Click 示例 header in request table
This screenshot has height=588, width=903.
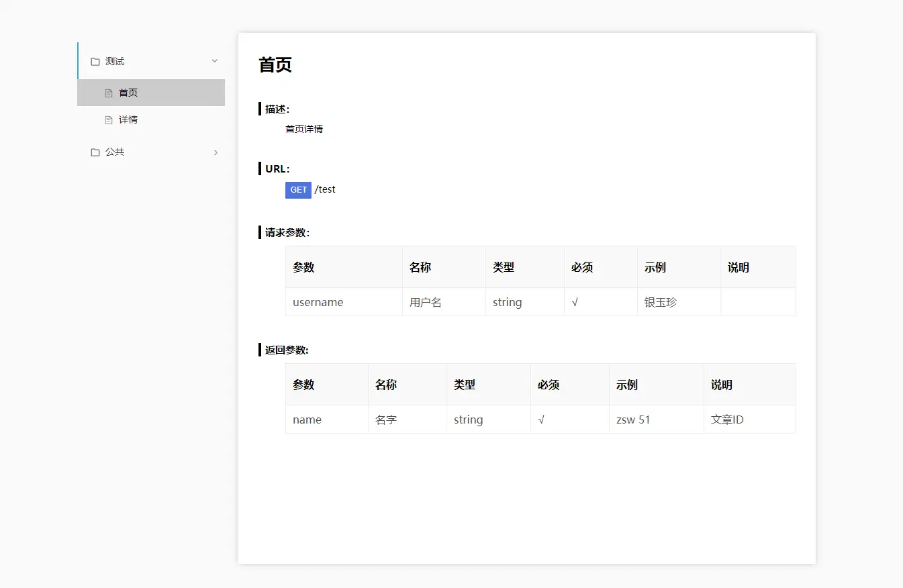click(x=679, y=267)
